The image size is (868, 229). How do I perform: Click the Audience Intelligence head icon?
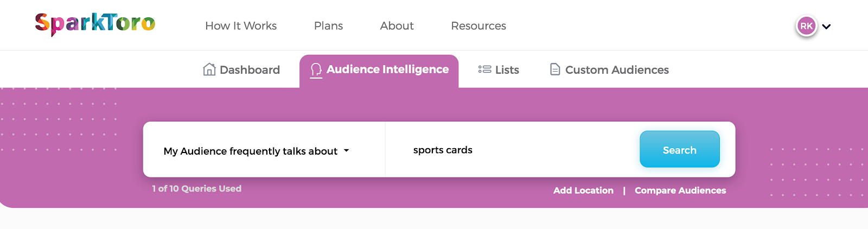[x=316, y=70]
